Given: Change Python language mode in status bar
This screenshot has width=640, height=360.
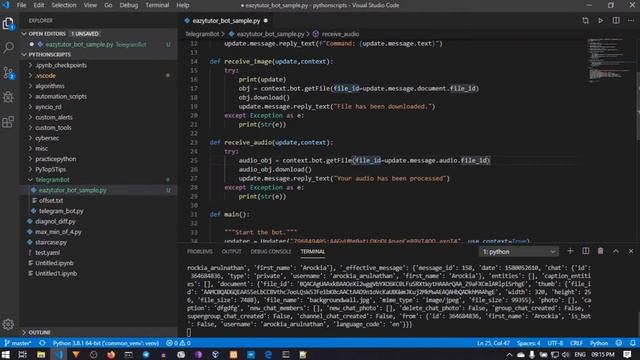Looking at the screenshot, I should 599,343.
